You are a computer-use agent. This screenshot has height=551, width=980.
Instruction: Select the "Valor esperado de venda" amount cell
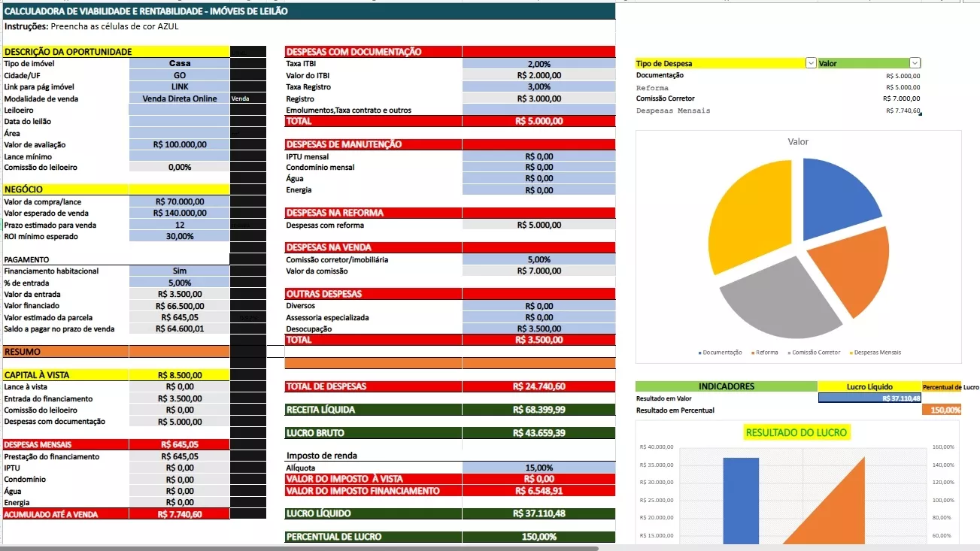click(x=180, y=213)
